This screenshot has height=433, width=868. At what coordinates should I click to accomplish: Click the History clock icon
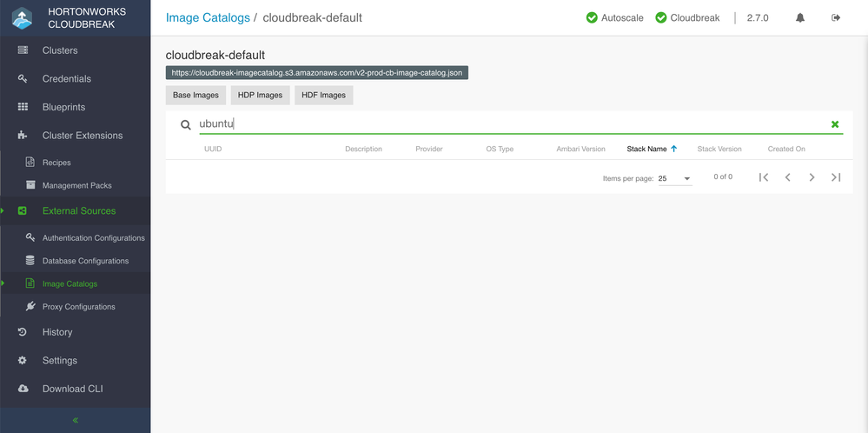[x=22, y=332]
